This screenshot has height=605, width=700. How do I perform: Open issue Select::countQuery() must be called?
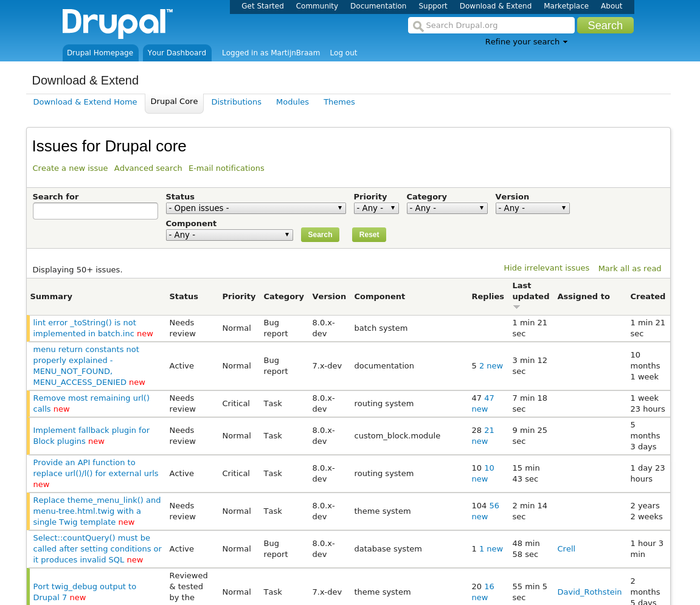tap(97, 548)
